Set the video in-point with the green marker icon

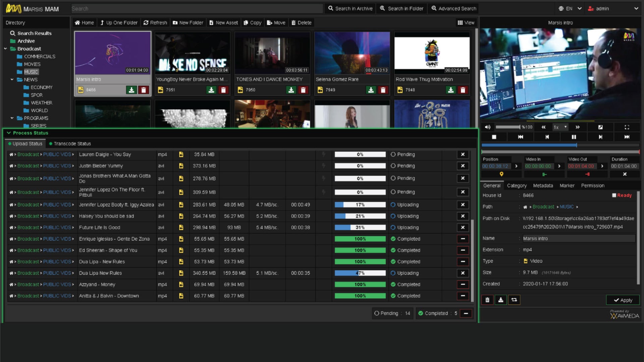tap(544, 174)
